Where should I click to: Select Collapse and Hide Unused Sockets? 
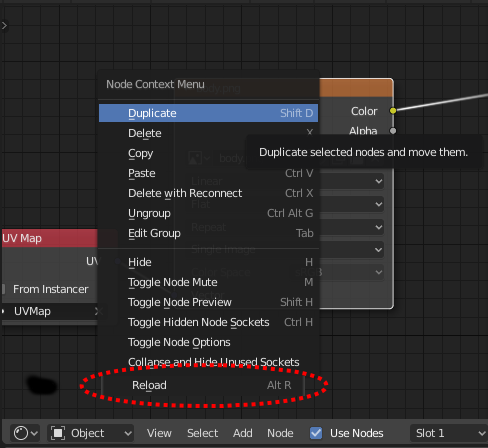208,362
